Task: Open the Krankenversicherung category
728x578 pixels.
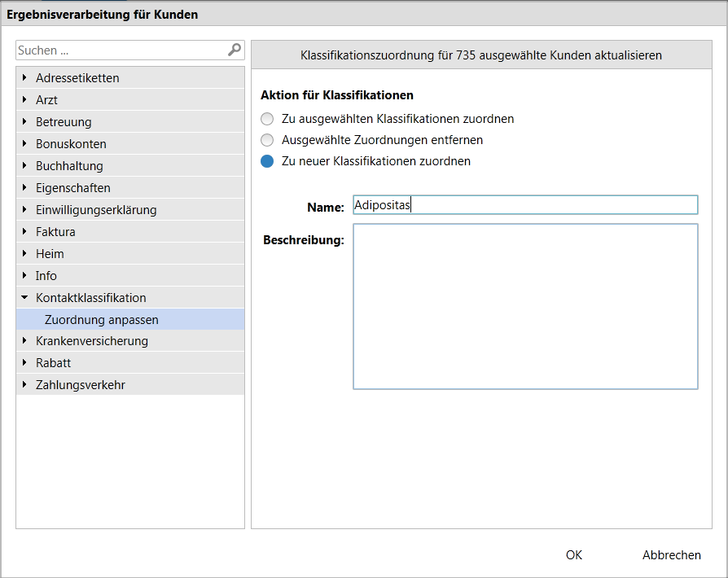Action: tap(91, 341)
